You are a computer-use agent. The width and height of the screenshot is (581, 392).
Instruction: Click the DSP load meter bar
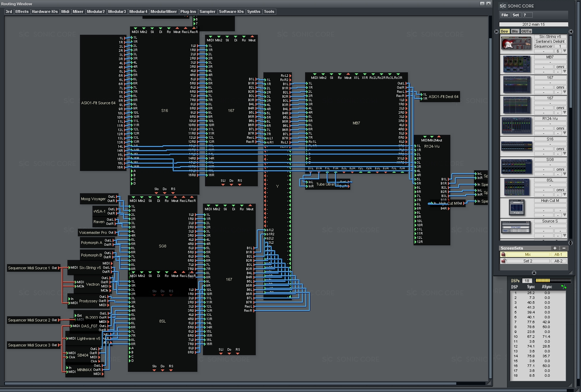553,280
